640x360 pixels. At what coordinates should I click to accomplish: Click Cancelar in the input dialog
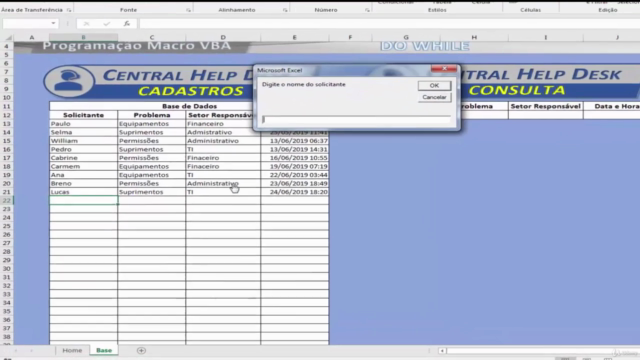click(434, 97)
